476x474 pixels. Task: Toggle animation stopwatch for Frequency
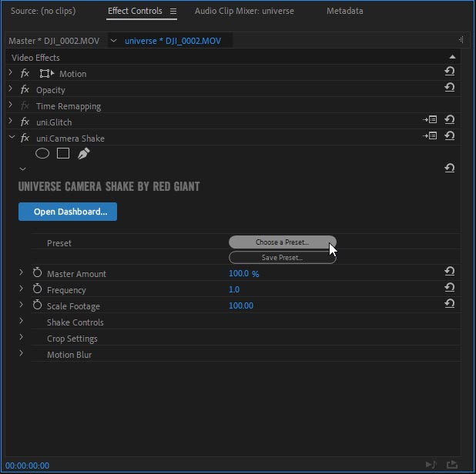pos(37,289)
